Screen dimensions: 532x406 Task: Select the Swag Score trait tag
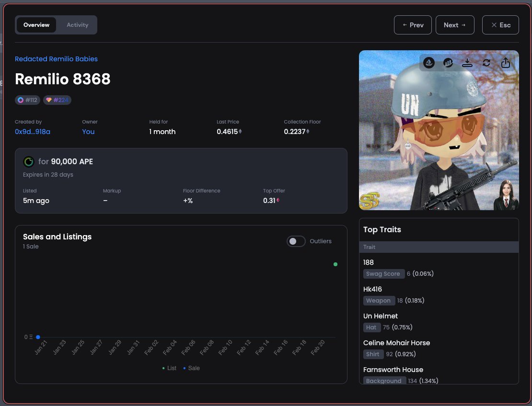(x=384, y=274)
